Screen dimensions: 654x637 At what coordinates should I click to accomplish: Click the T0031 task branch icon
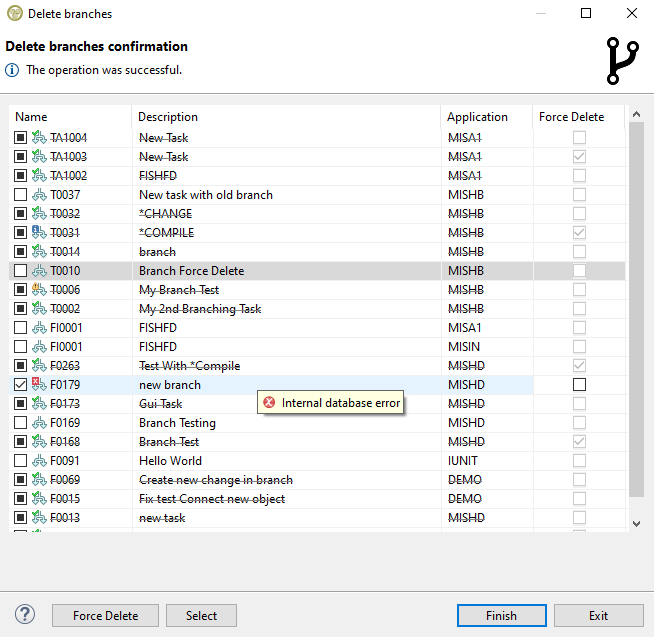pos(39,233)
